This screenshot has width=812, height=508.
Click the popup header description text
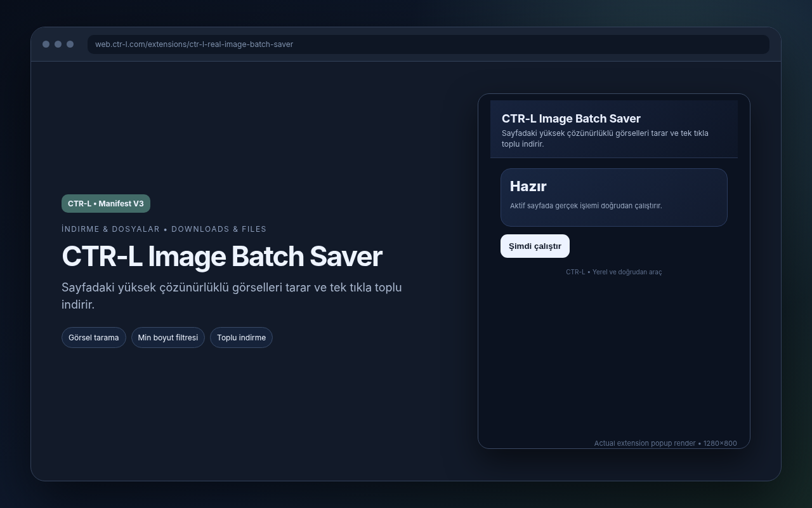(605, 138)
